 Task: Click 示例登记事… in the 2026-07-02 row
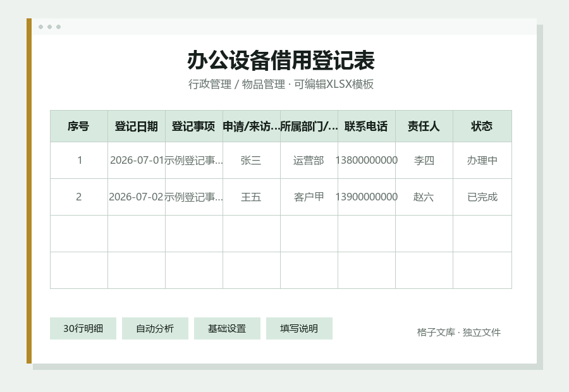194,197
